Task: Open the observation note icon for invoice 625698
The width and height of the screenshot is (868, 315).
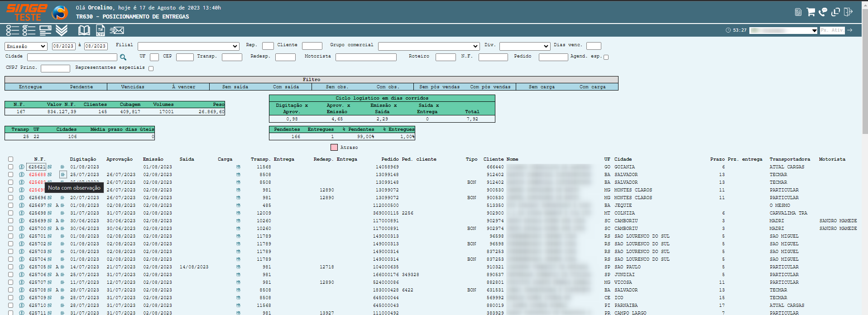Action: coord(63,213)
